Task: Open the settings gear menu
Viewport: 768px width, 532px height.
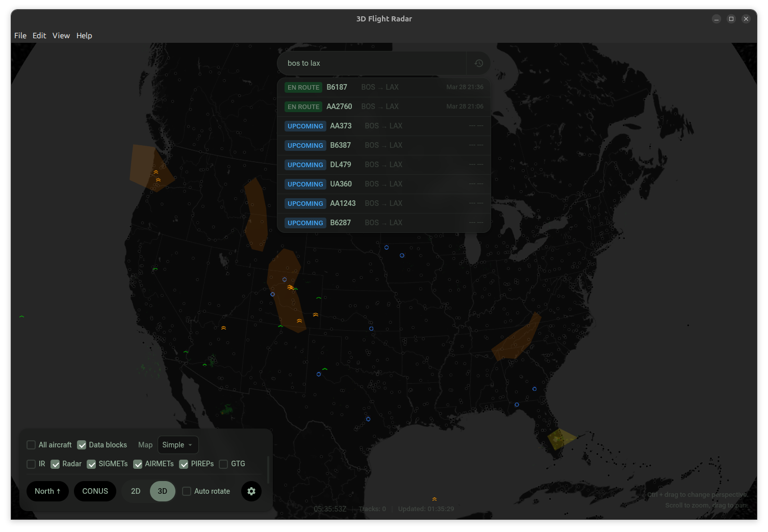Action: 251,491
